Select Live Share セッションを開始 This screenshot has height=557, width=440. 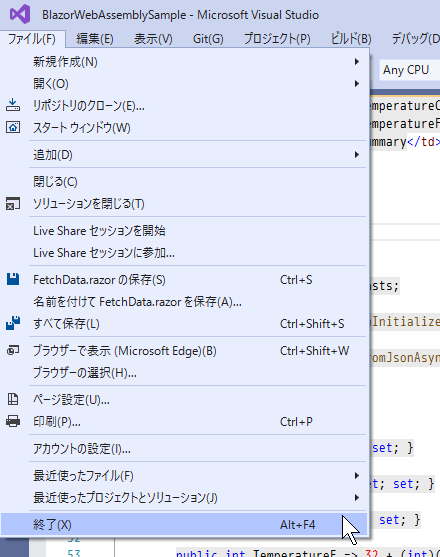(184, 231)
